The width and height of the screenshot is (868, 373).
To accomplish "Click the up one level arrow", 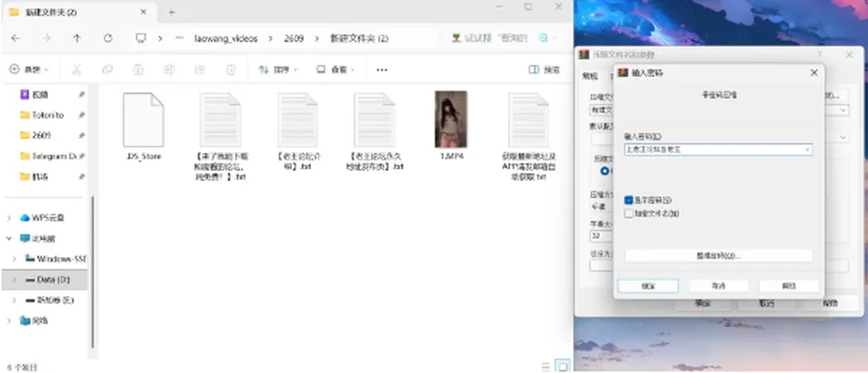I will coord(77,38).
